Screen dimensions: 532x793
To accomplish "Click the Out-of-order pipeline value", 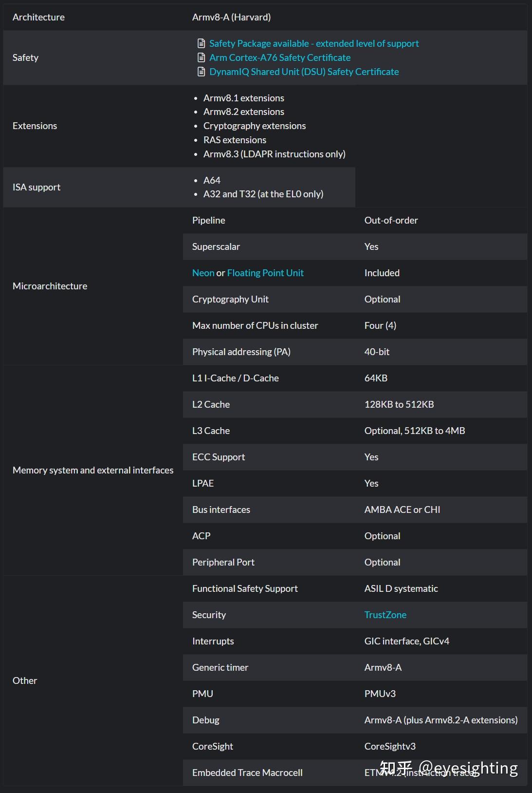I will (x=391, y=220).
